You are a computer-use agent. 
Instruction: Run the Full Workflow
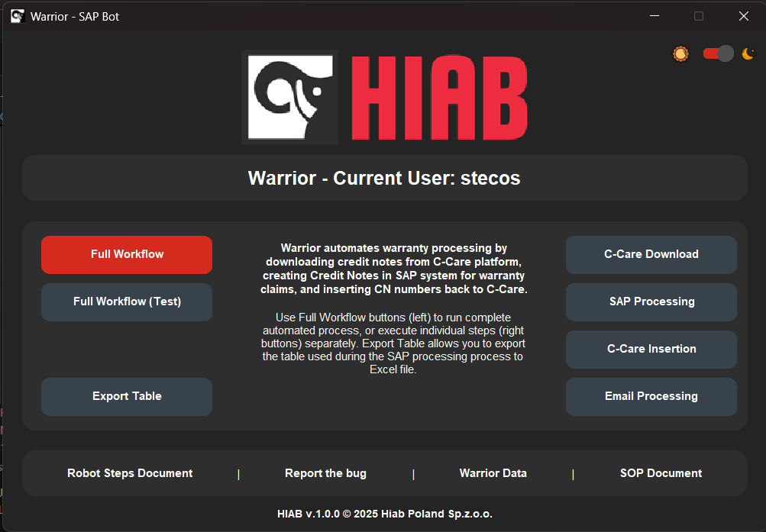(127, 255)
